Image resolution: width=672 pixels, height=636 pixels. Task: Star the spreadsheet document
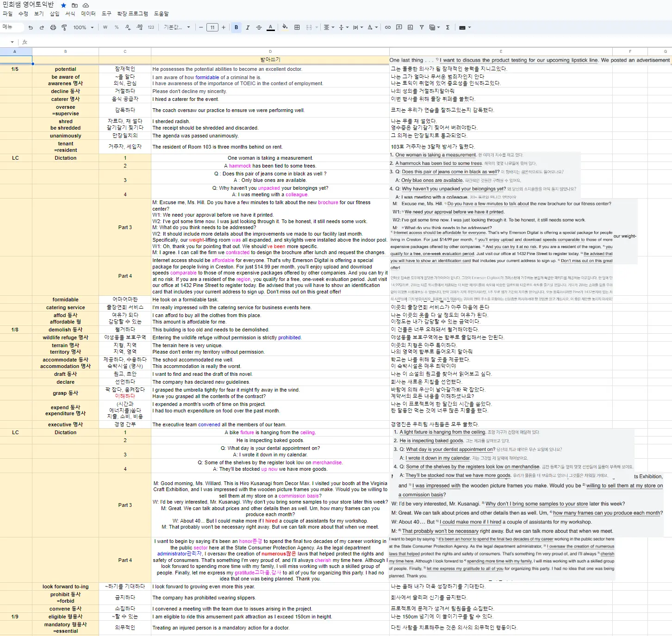point(63,5)
